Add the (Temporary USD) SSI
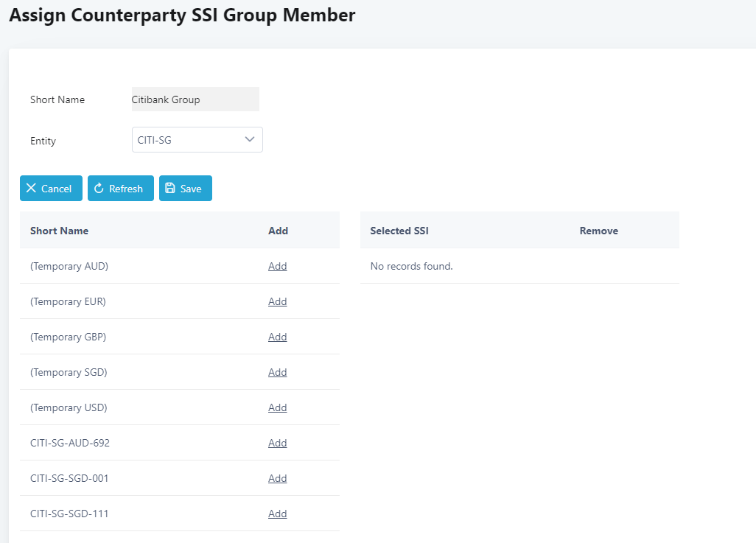 [x=277, y=407]
